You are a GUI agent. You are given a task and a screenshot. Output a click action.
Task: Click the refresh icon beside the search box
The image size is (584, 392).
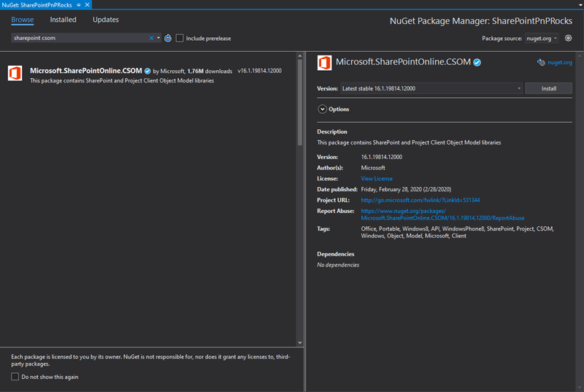[168, 38]
